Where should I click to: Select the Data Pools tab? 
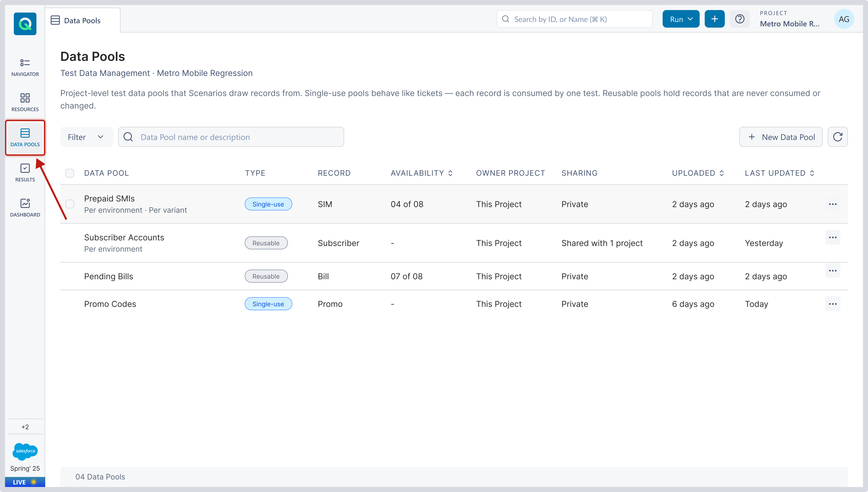82,20
